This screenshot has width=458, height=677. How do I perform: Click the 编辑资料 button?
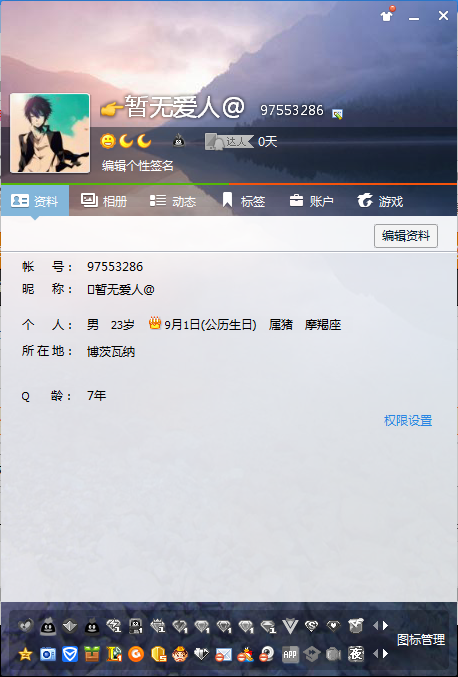pos(406,236)
